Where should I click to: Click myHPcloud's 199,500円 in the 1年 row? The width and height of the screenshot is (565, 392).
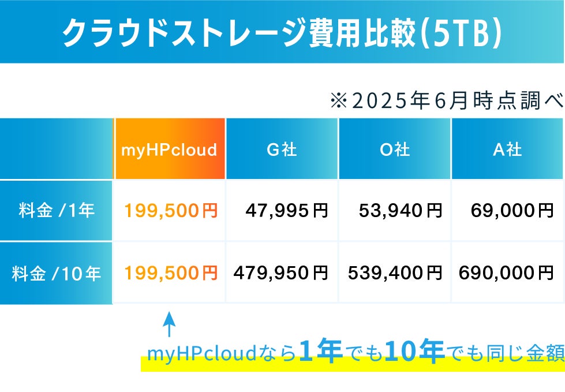click(170, 211)
